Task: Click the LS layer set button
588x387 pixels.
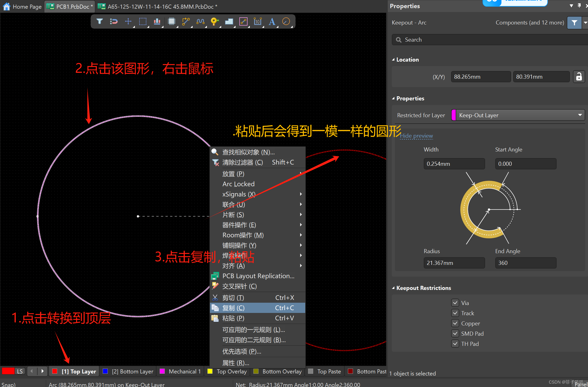Action: (20, 371)
